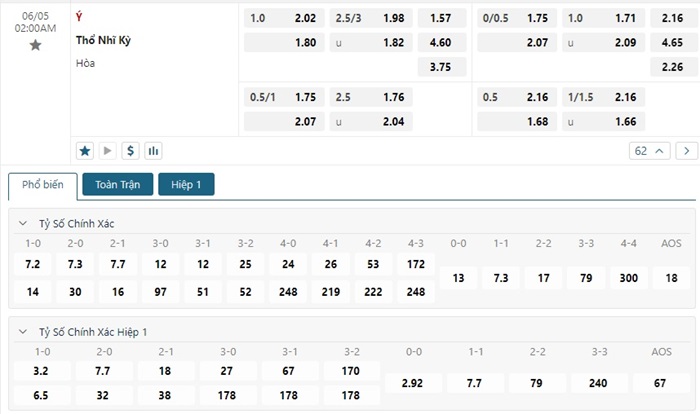Open the bar chart statistics icon

pos(153,151)
